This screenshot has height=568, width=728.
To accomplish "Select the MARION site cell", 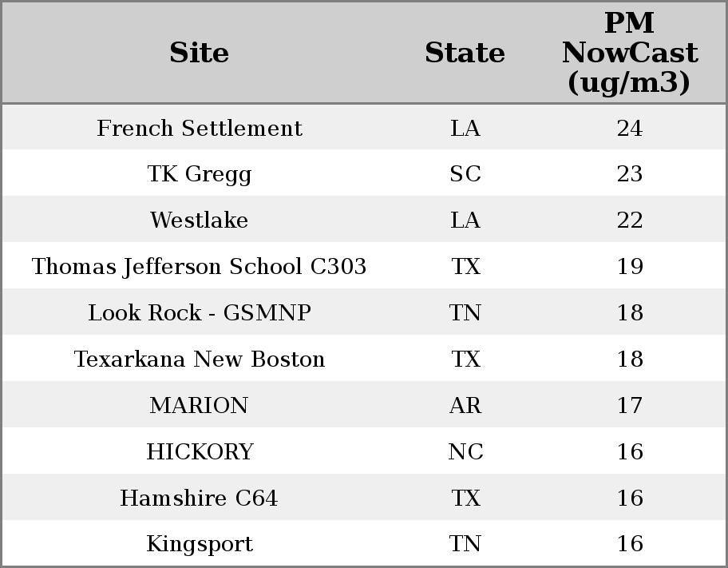I will click(200, 405).
